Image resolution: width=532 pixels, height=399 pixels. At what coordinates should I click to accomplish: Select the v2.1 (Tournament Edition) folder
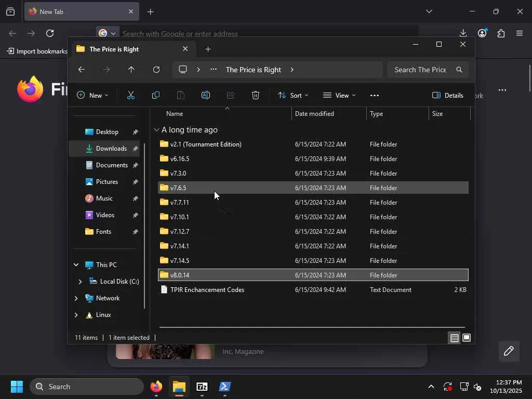tap(313, 144)
